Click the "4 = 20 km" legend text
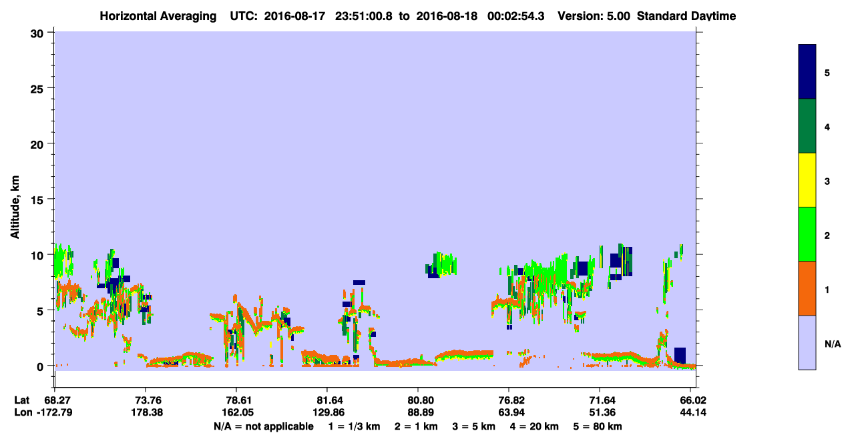 535,426
